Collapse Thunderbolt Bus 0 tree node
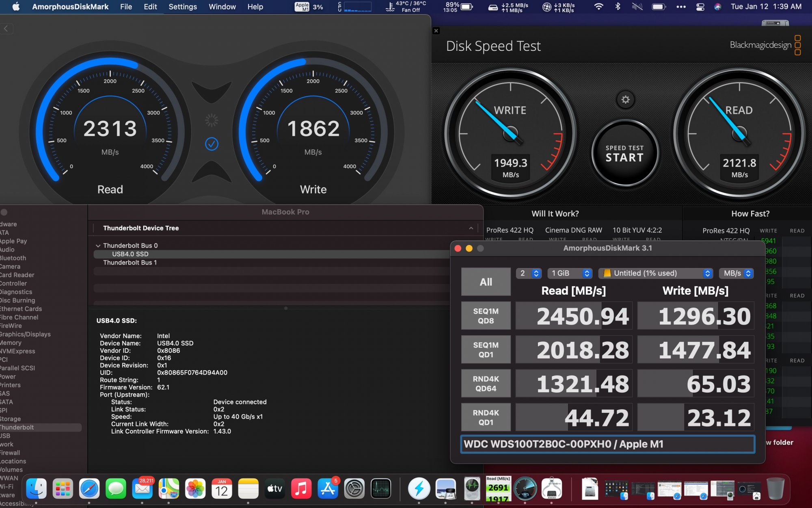The image size is (812, 508). (98, 245)
